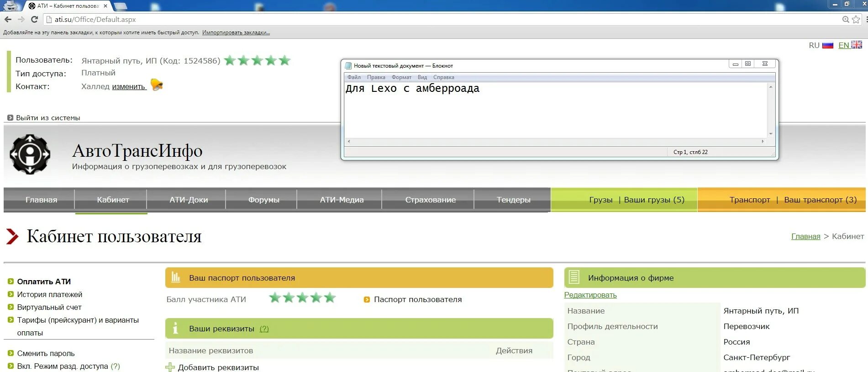
Task: Click the bullet icon before История платежей
Action: click(11, 294)
